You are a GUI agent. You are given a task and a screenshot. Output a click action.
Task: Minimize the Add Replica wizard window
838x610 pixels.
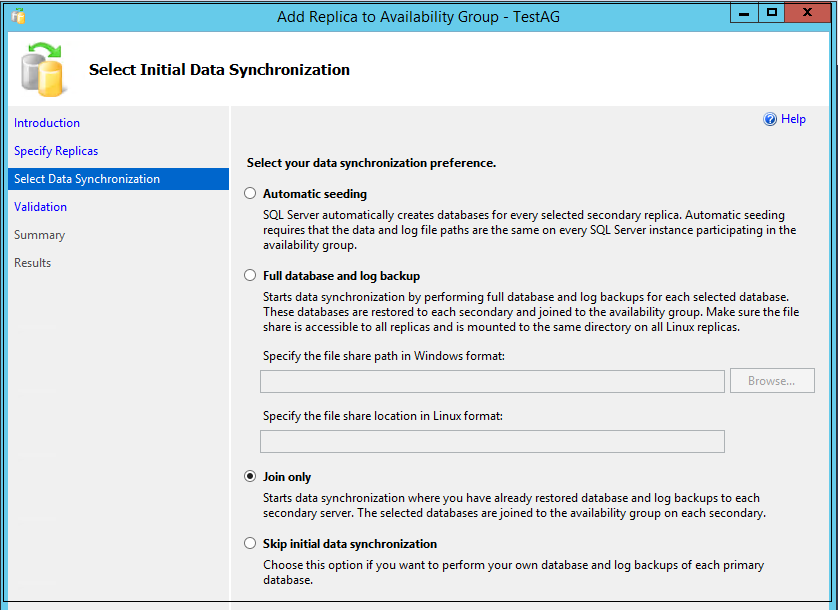click(x=743, y=13)
